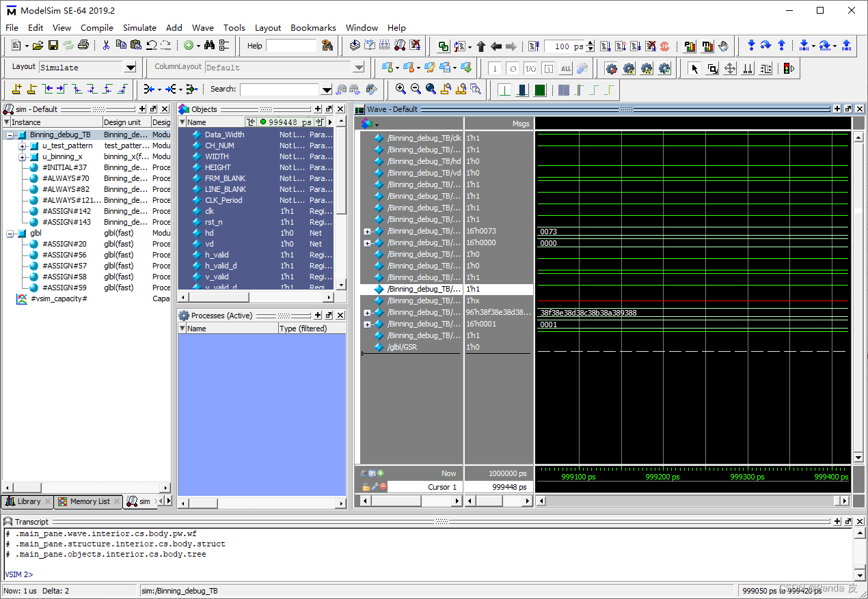Click the Insert Cursor icon

(17, 89)
